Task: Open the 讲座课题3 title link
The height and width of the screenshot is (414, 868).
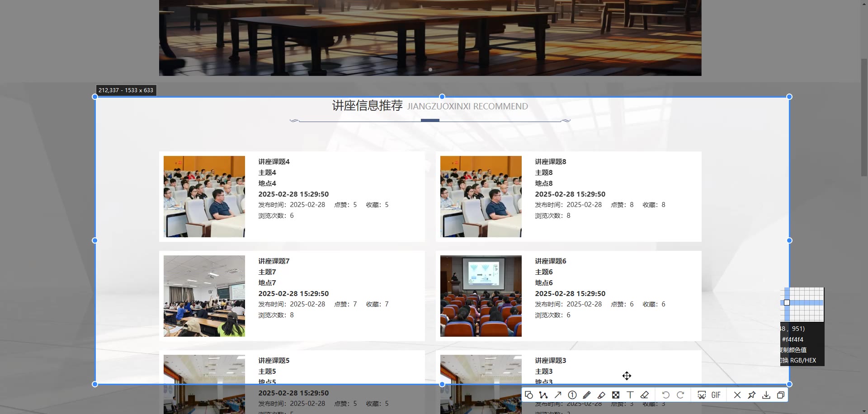Action: (551, 361)
